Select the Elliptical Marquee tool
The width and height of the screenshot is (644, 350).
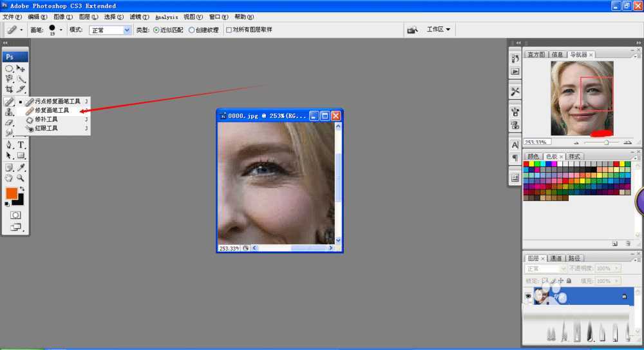pos(10,68)
